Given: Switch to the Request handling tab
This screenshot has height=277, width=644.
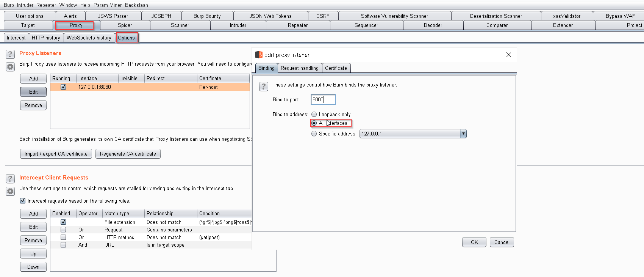Looking at the screenshot, I should tap(300, 68).
